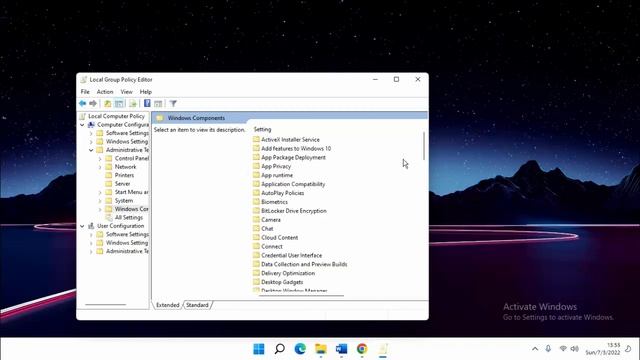Expand Administrative Templates under User Configuration
This screenshot has height=360, width=640.
pyautogui.click(x=91, y=251)
